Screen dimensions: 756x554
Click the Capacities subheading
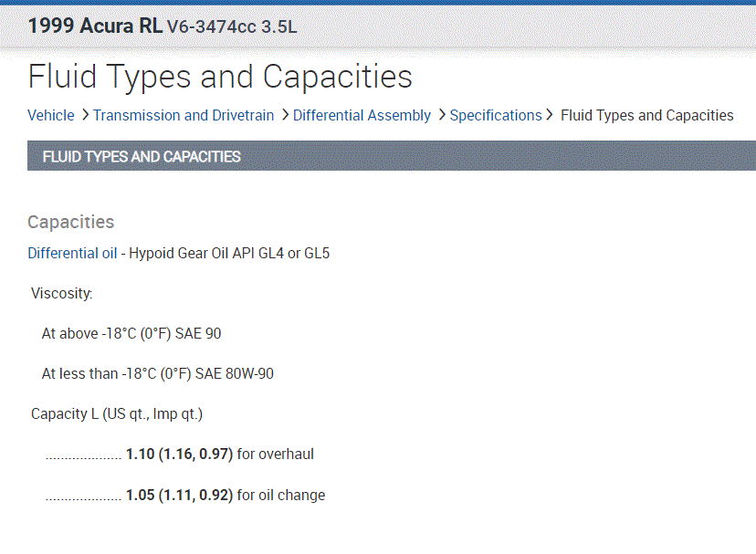coord(71,222)
